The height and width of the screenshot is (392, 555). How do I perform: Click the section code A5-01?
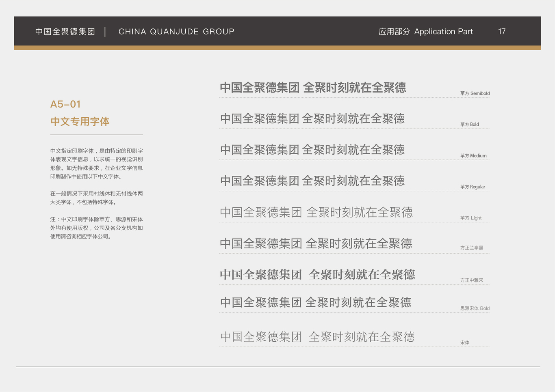pyautogui.click(x=65, y=104)
